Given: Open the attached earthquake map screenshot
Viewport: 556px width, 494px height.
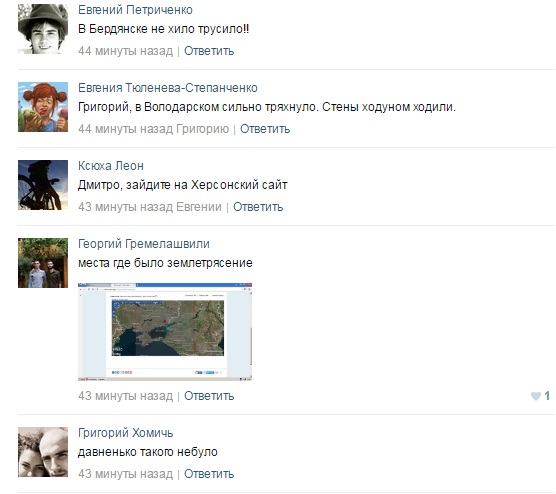Looking at the screenshot, I should point(165,332).
